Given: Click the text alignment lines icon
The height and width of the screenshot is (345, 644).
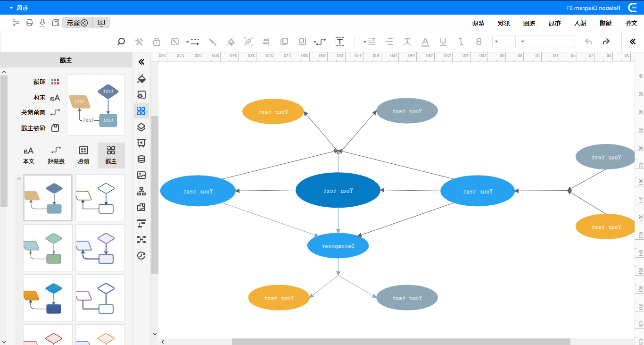Looking at the screenshot, I should [x=389, y=42].
